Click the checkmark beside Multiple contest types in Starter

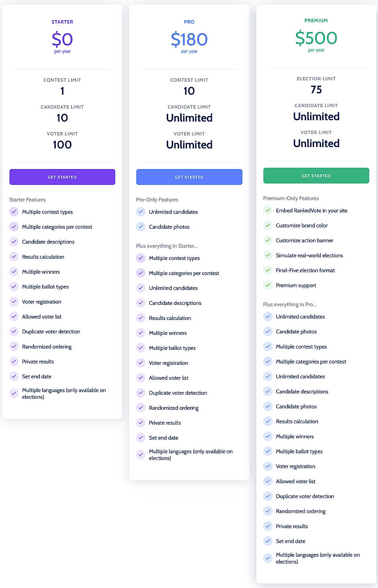[x=14, y=211]
